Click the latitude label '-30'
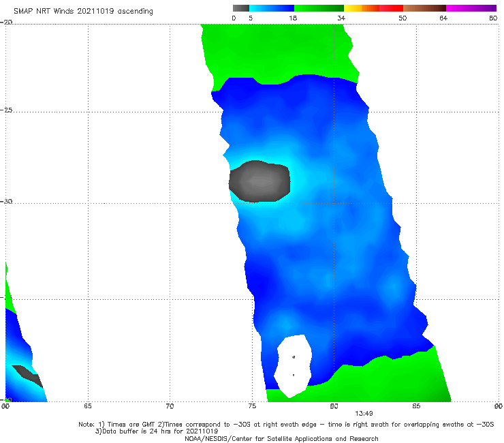The height and width of the screenshot is (443, 504). tap(6, 201)
